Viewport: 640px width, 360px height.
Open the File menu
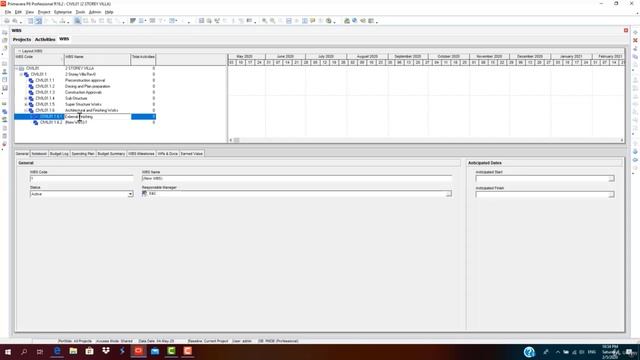(8, 12)
